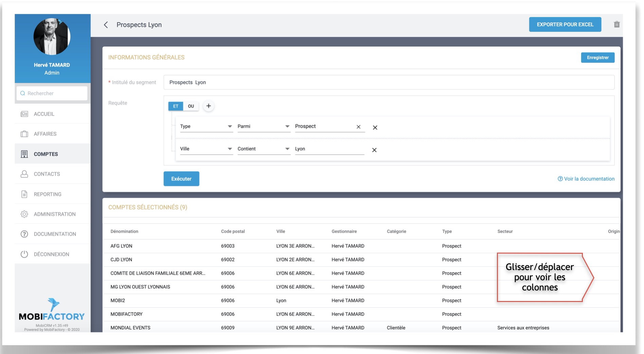Click the Rechercher search box
The image size is (644, 354).
coord(52,93)
